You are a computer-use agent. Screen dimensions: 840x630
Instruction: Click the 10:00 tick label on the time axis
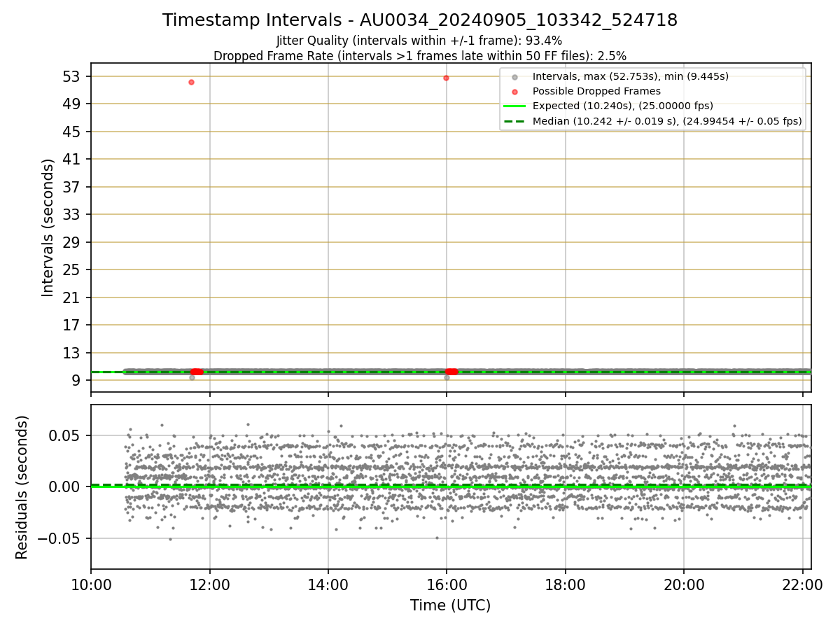point(91,585)
